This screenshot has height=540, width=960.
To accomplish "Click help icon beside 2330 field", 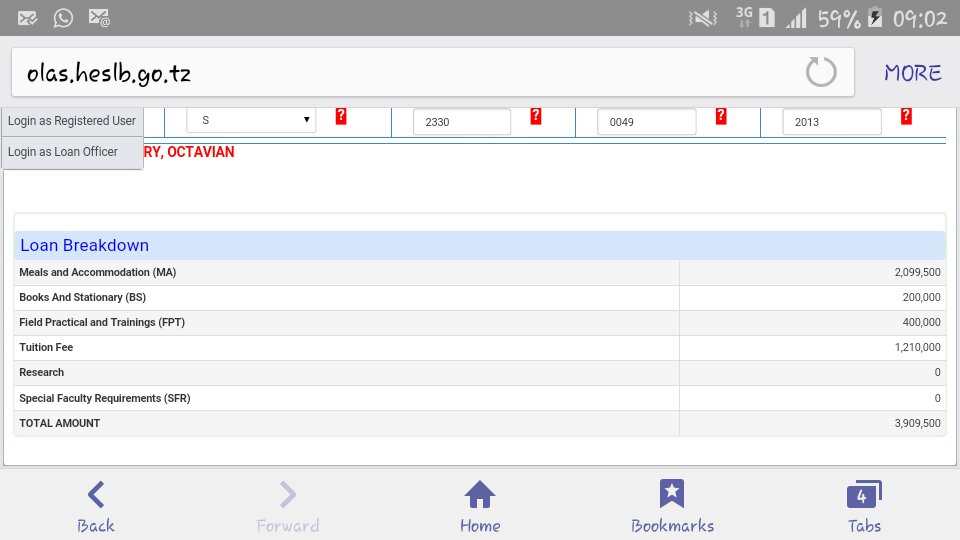I will 536,116.
